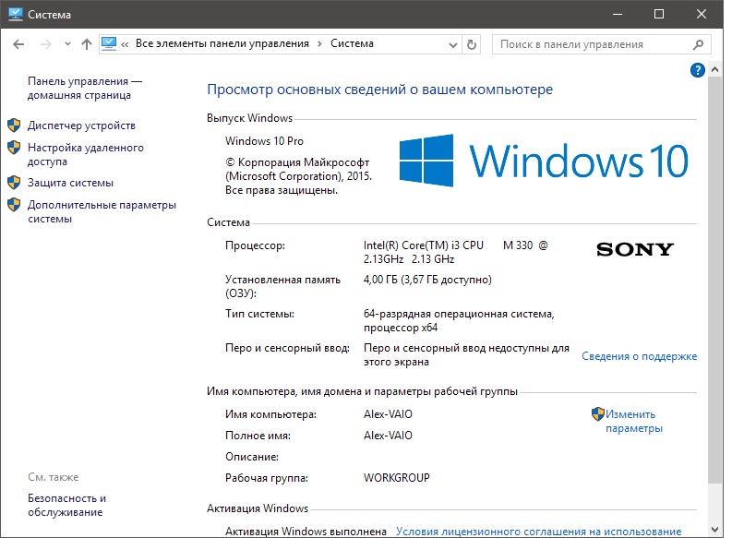Click the Microsoft Corporation copyright text
Screen dimensions: 756x538
[298, 176]
